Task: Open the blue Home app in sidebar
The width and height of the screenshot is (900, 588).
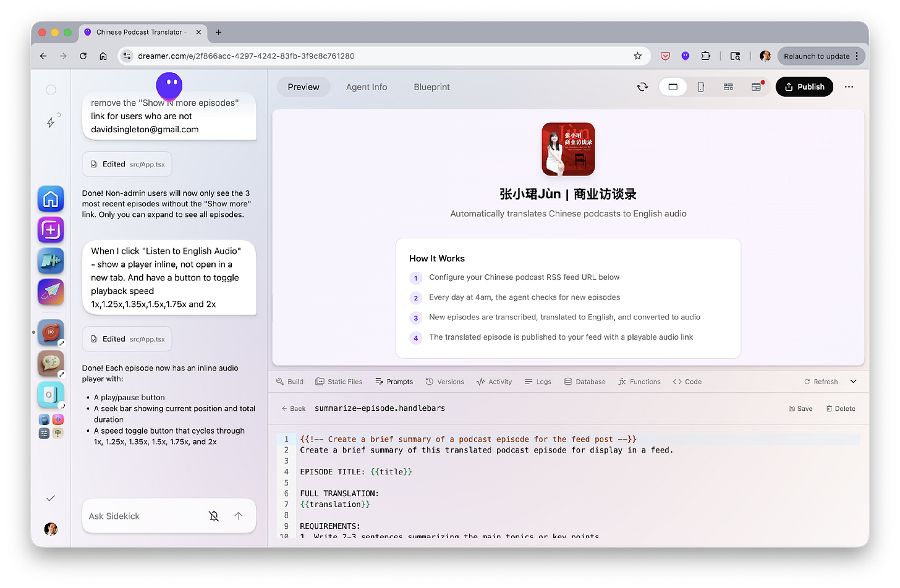Action: click(x=51, y=199)
